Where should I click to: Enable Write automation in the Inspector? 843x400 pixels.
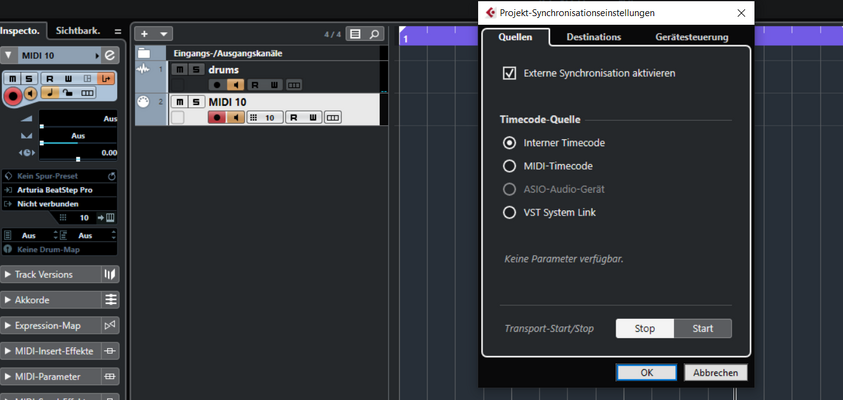[x=68, y=79]
